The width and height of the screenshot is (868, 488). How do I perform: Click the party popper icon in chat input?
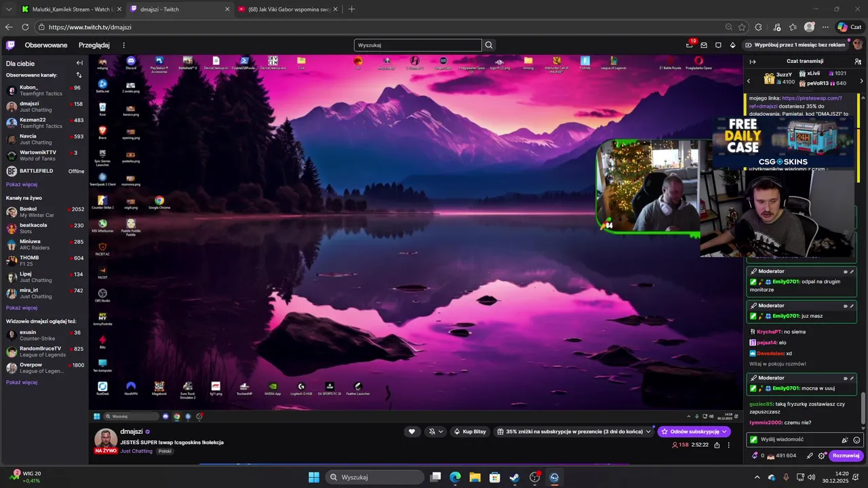click(844, 440)
